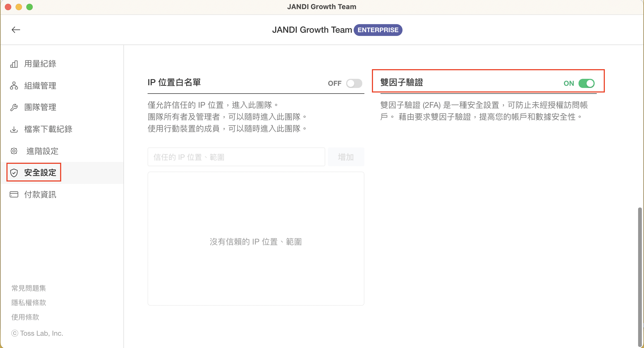This screenshot has height=348, width=644.
Task: Click the ENTERPRISE badge
Action: [x=378, y=30]
